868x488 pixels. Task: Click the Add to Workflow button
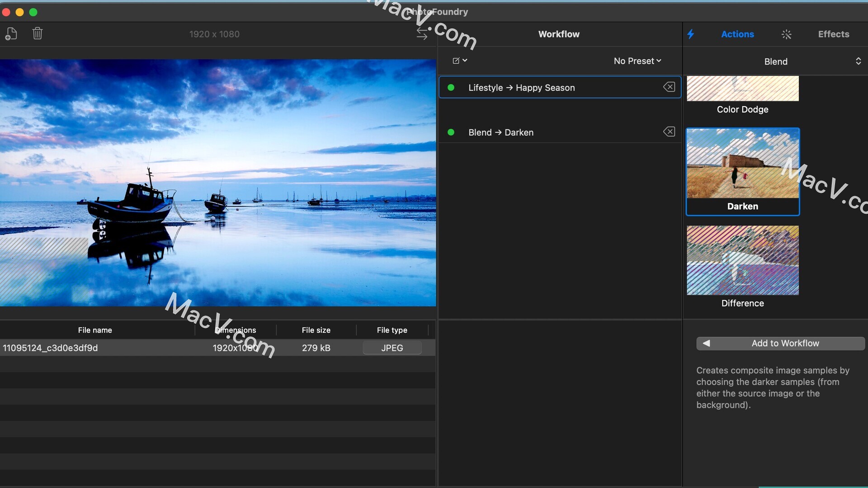[x=780, y=343]
